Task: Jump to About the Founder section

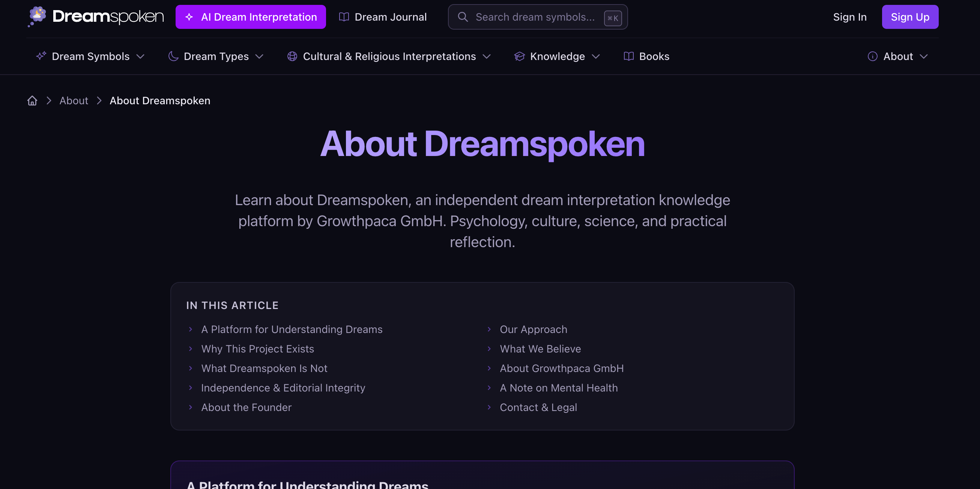Action: click(x=246, y=407)
